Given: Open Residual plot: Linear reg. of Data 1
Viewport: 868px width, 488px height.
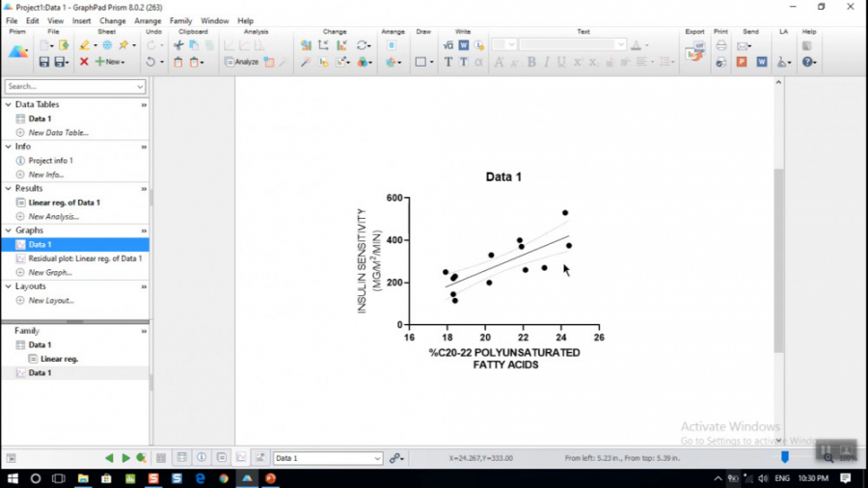Looking at the screenshot, I should [85, 258].
